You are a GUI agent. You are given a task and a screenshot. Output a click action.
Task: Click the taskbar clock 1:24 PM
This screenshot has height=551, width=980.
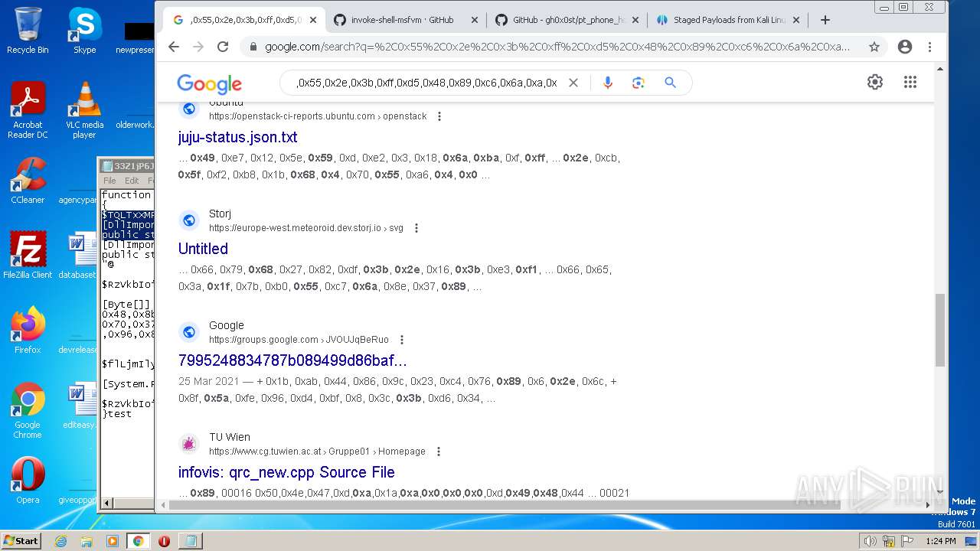tap(940, 541)
